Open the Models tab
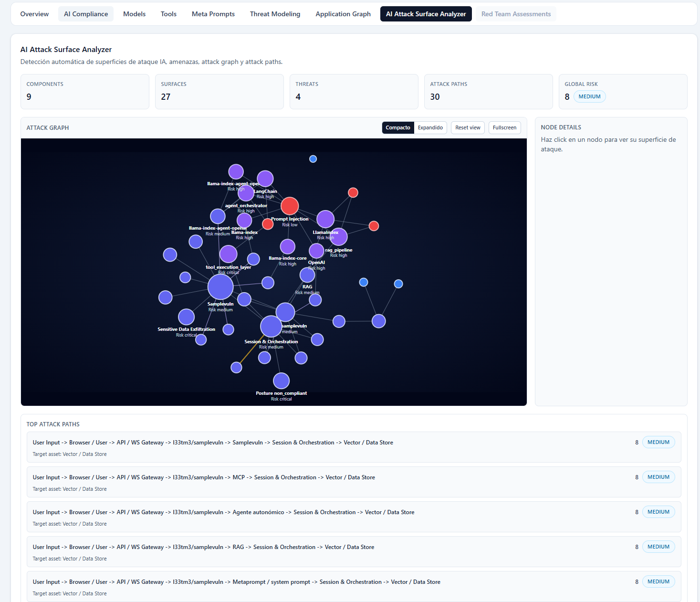 [134, 14]
